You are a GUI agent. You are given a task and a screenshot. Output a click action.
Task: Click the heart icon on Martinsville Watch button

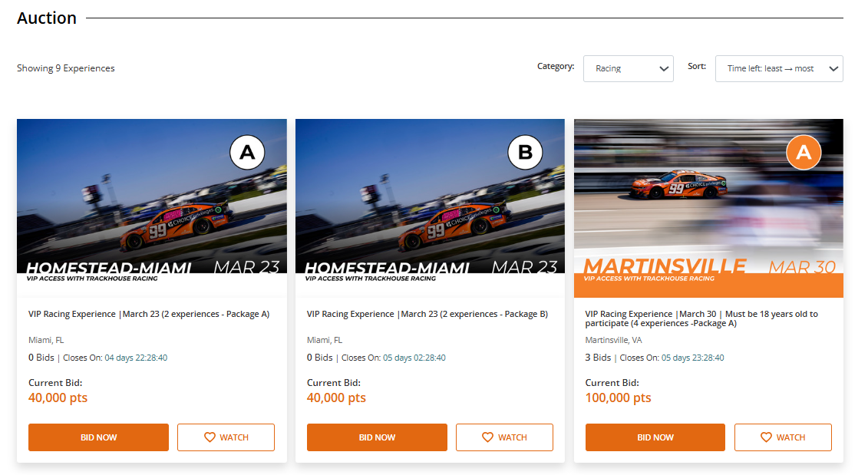(765, 437)
